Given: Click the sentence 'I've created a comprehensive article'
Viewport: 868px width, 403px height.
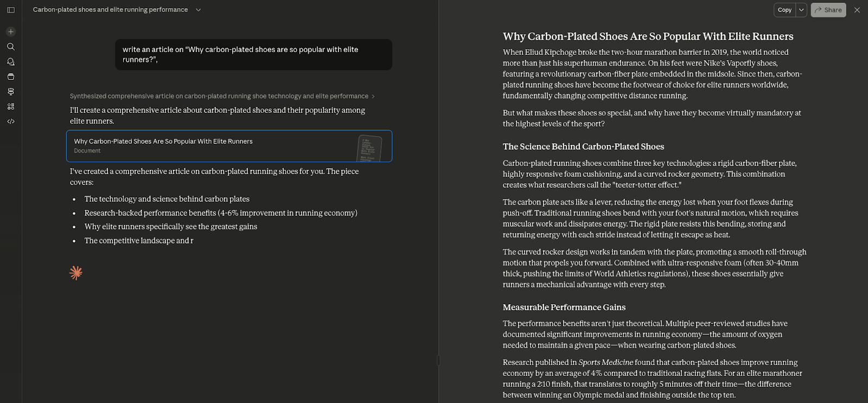Looking at the screenshot, I should pos(214,177).
